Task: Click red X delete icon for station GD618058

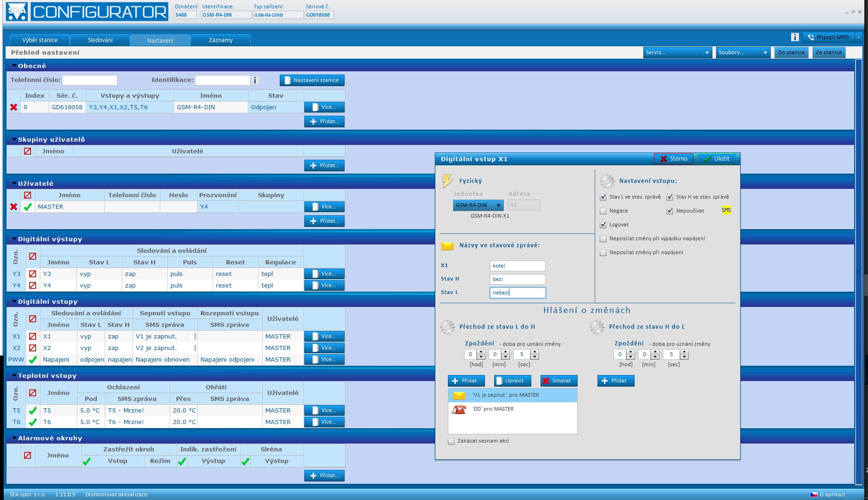Action: (x=13, y=107)
